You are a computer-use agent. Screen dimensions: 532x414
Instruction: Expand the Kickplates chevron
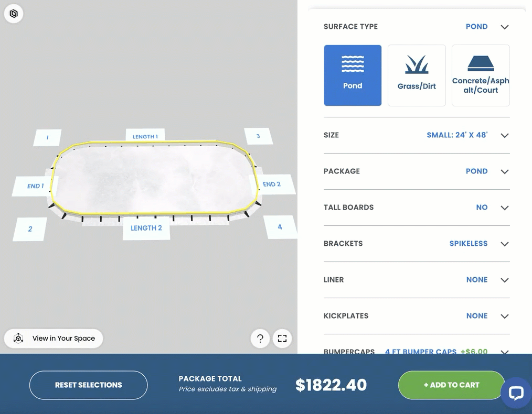[x=505, y=316]
